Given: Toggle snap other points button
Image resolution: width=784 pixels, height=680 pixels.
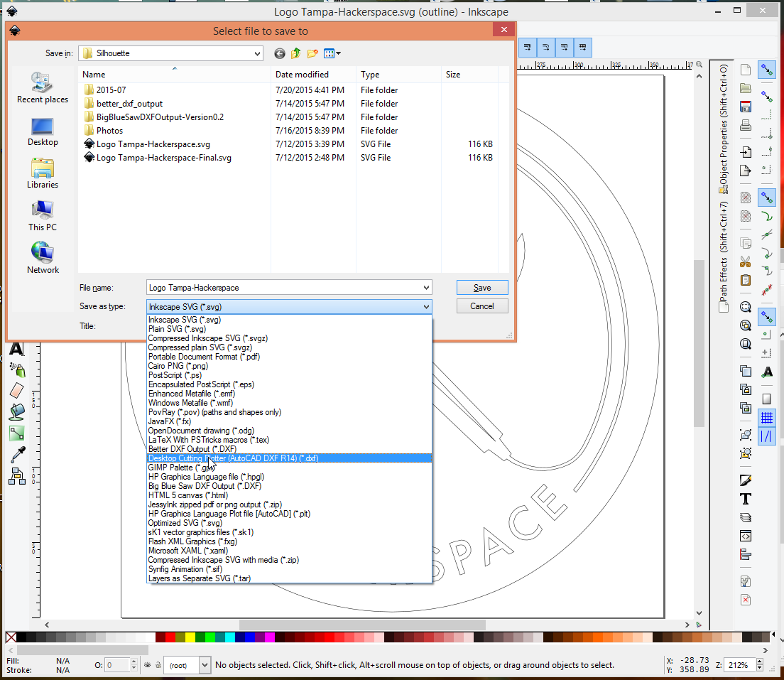Looking at the screenshot, I should pos(766,317).
